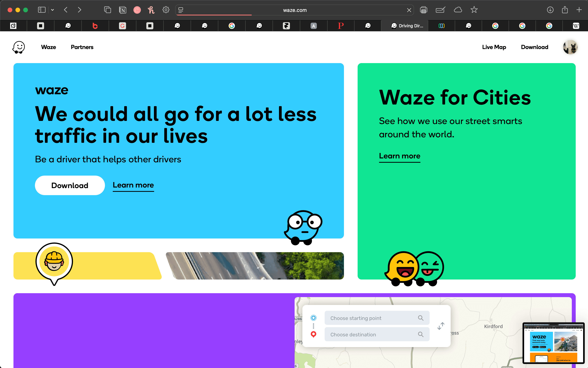Viewport: 588px width, 368px height.
Task: Click the share icon in toolbar
Action: tap(565, 10)
